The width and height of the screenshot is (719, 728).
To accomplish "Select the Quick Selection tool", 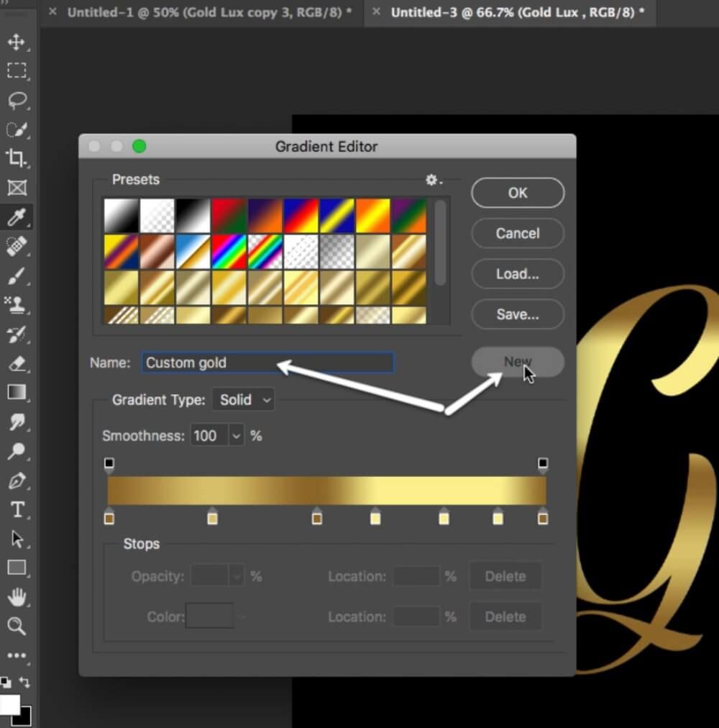I will point(17,129).
